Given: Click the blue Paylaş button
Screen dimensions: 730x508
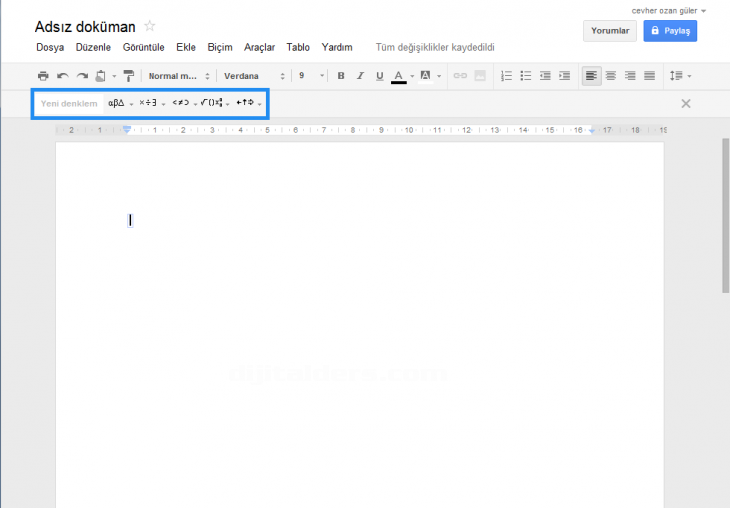Looking at the screenshot, I should pyautogui.click(x=670, y=31).
